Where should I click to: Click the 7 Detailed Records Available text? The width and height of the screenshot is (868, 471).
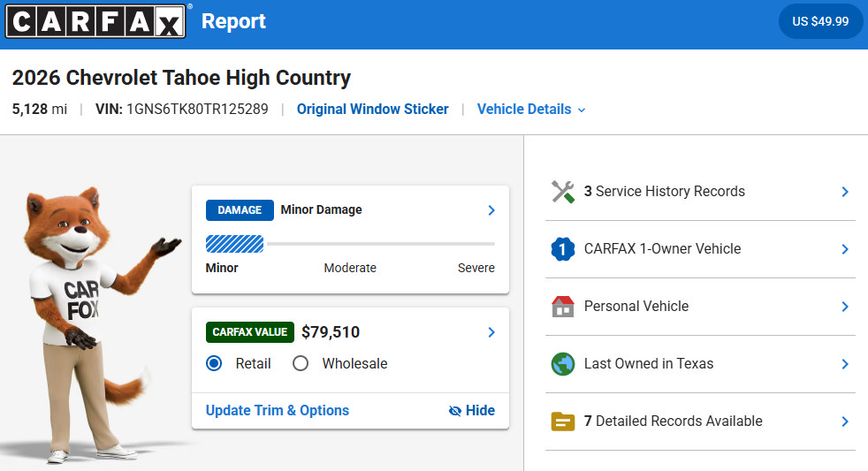coord(674,422)
